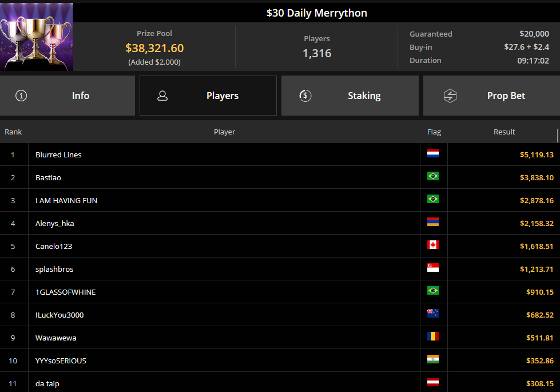Screen dimensions: 560x392
Task: Click the Flag column header
Action: tap(434, 132)
